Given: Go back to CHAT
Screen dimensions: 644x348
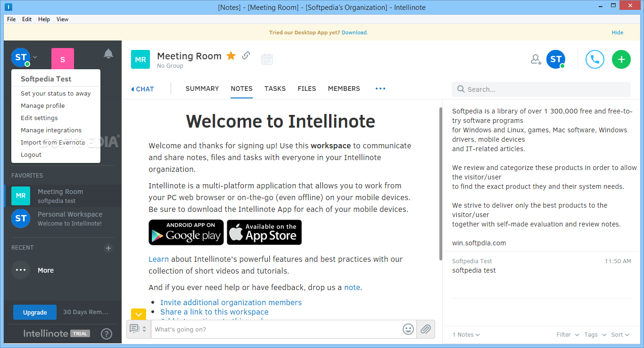Looking at the screenshot, I should click(142, 89).
